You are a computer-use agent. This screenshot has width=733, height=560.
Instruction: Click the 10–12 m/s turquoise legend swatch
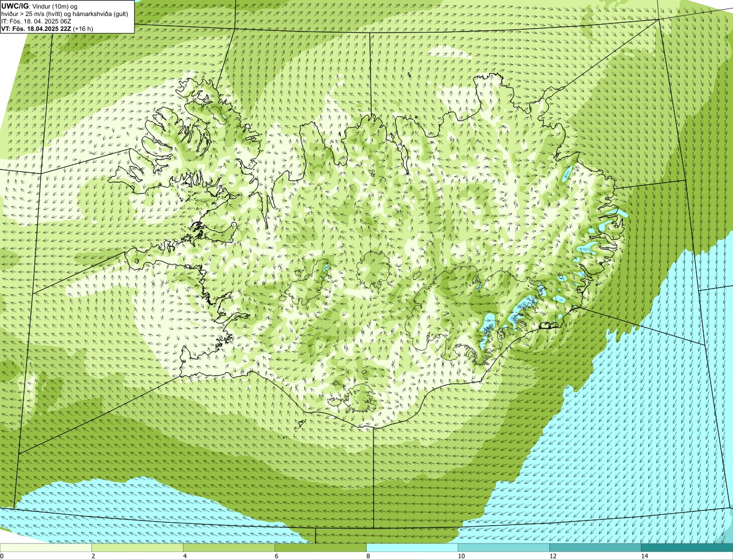click(504, 548)
